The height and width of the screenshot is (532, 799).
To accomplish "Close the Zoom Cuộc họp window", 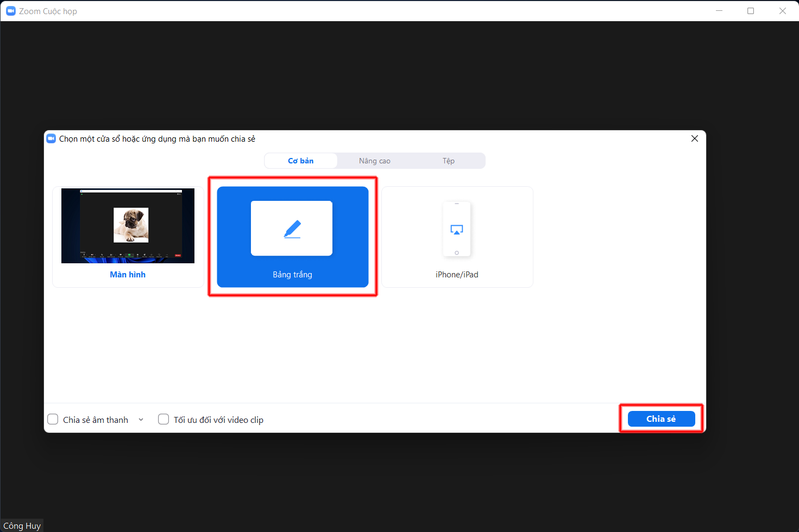I will 783,11.
